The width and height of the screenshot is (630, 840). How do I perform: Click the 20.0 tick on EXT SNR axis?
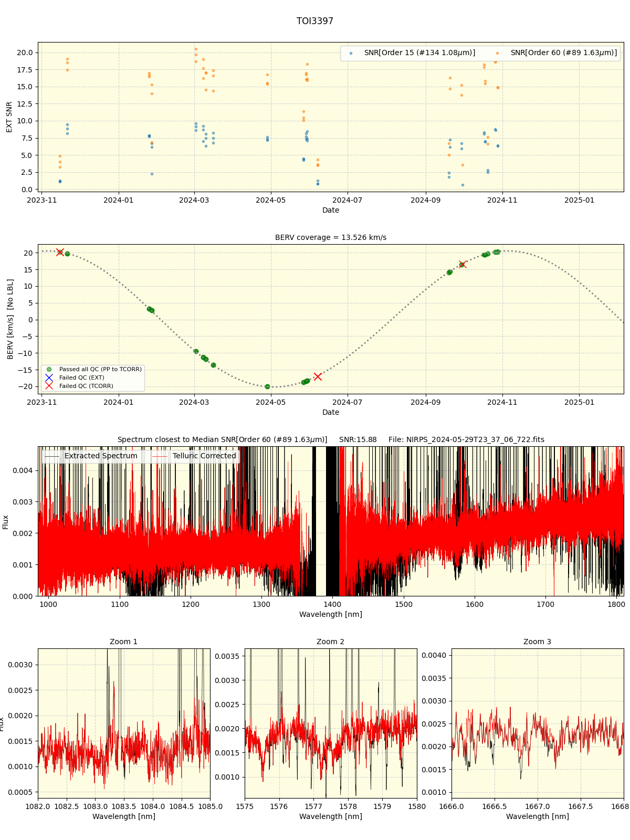coord(25,53)
